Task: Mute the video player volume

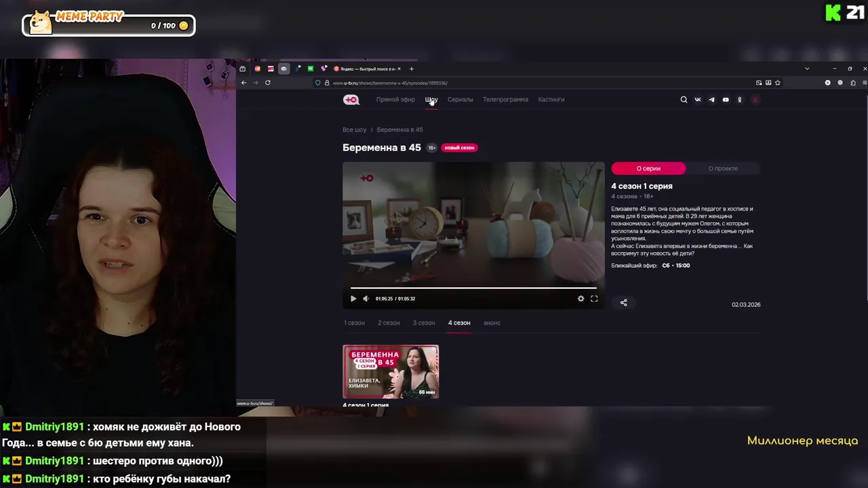Action: 366,299
